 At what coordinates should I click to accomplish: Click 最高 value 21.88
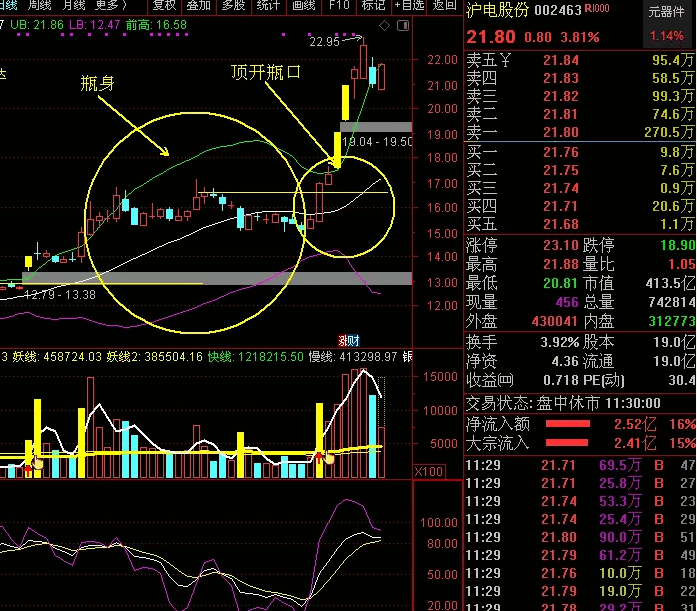click(x=561, y=264)
